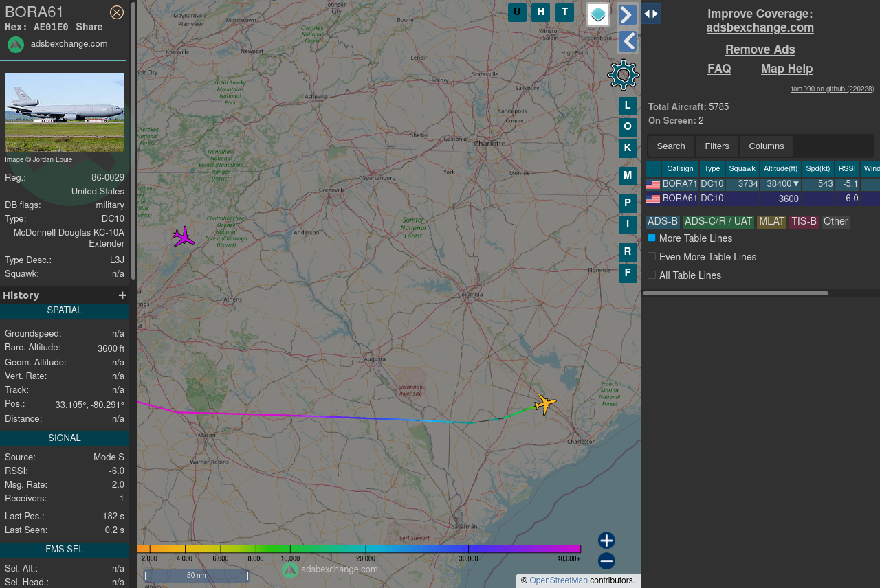Click the 38400 altitude cell for BORA71
Viewport: 880px width, 588px height.
click(780, 184)
